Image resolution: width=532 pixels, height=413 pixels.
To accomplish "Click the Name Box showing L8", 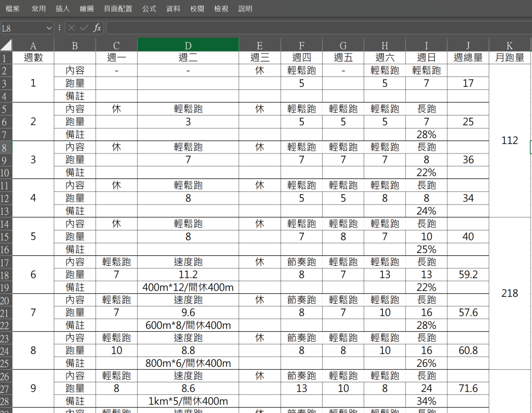I will (23, 28).
